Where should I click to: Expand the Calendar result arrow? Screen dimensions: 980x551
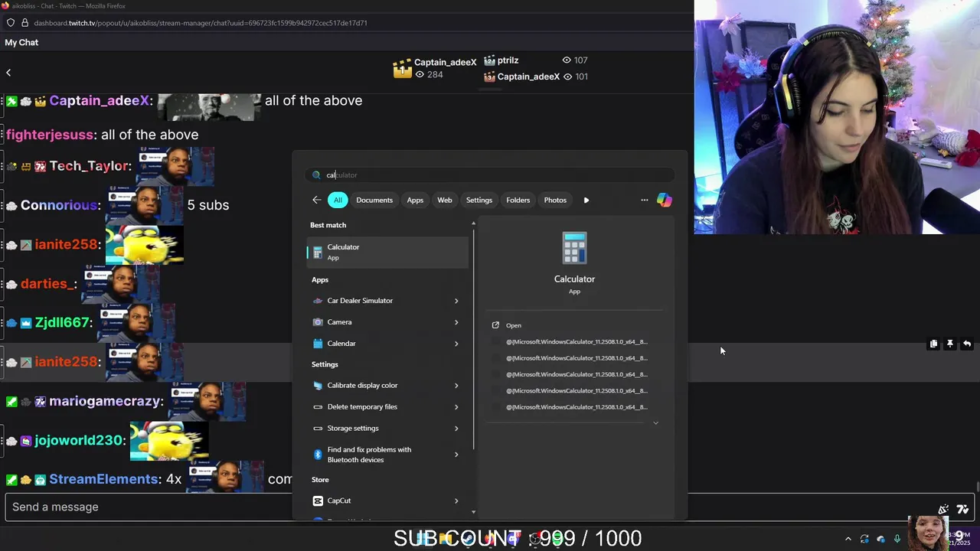[x=456, y=344]
